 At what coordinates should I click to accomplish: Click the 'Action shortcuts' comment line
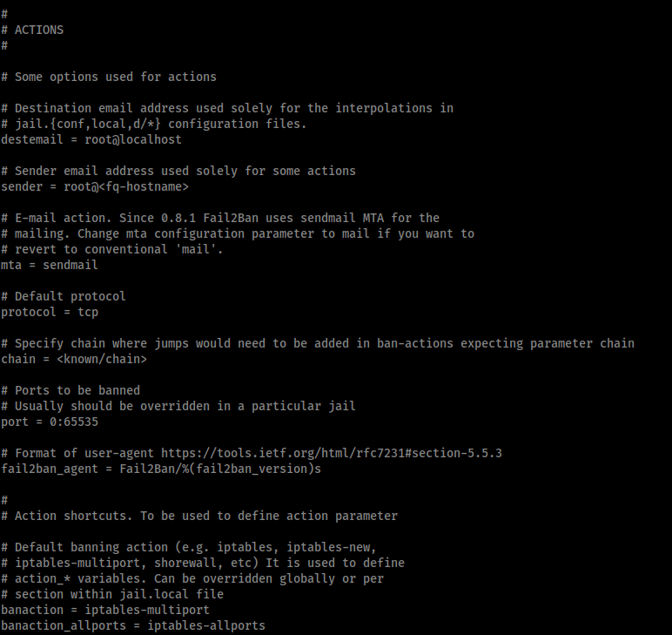199,516
